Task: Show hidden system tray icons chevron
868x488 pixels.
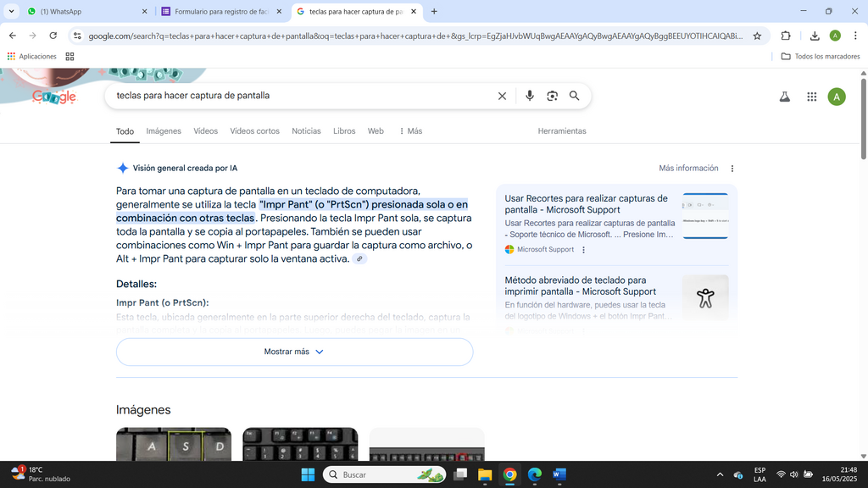Action: 720,474
